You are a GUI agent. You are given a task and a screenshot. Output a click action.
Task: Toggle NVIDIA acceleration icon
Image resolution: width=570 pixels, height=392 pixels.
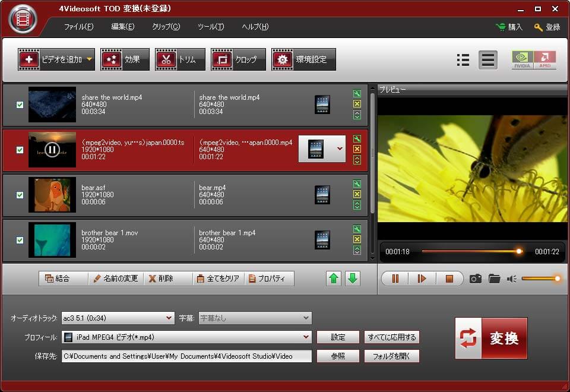click(522, 59)
